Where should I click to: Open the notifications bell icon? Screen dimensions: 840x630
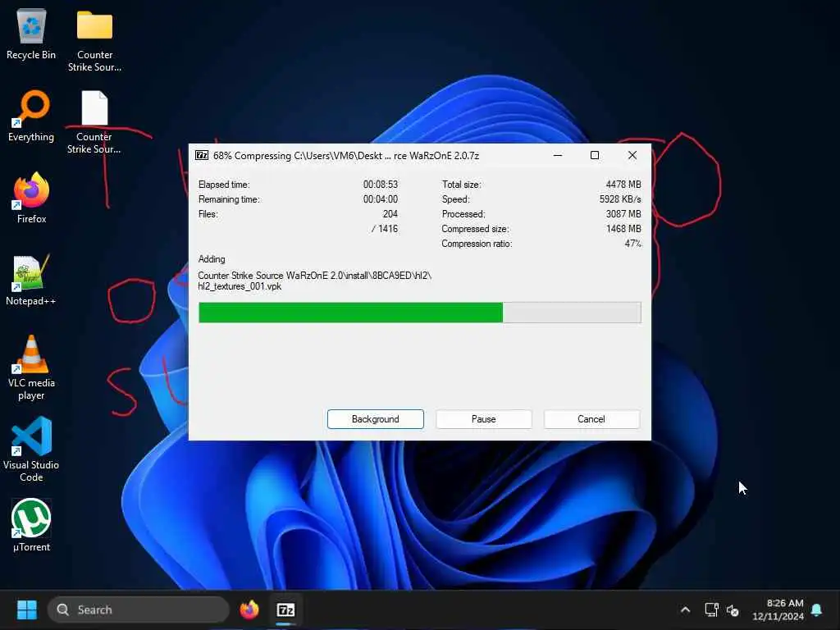[817, 609]
